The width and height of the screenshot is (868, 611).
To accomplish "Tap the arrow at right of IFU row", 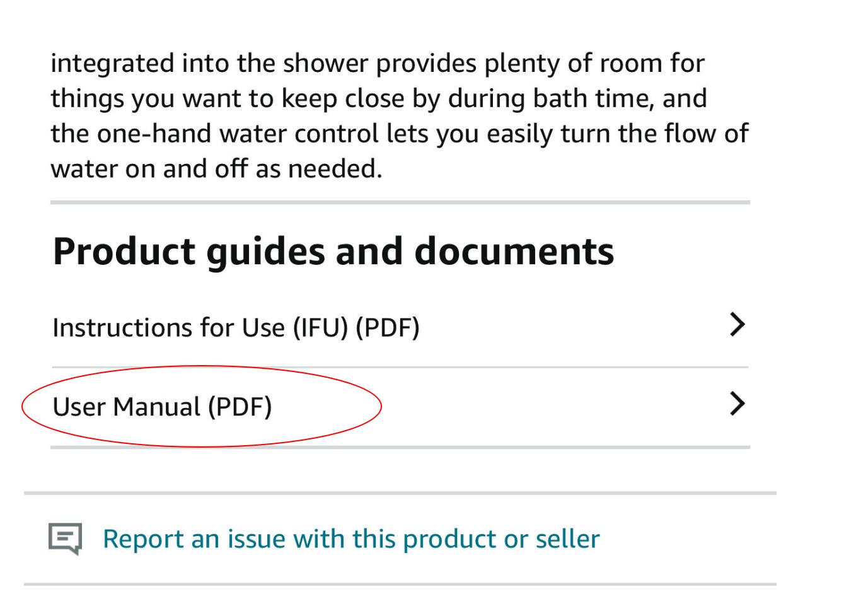I will [737, 325].
